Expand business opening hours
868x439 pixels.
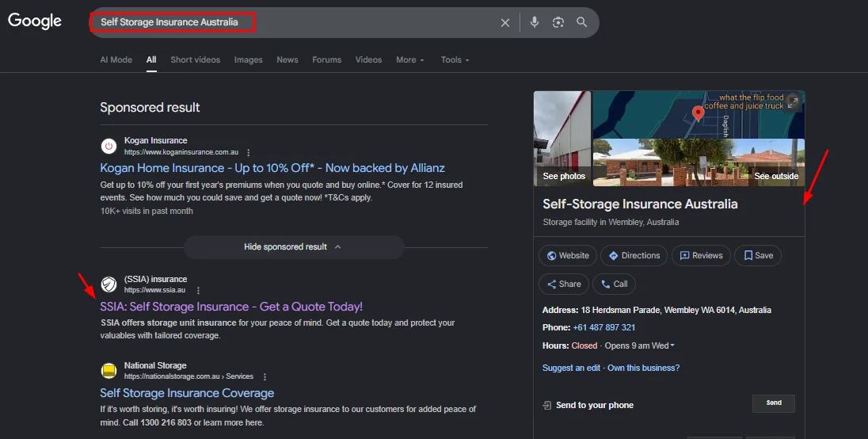672,345
